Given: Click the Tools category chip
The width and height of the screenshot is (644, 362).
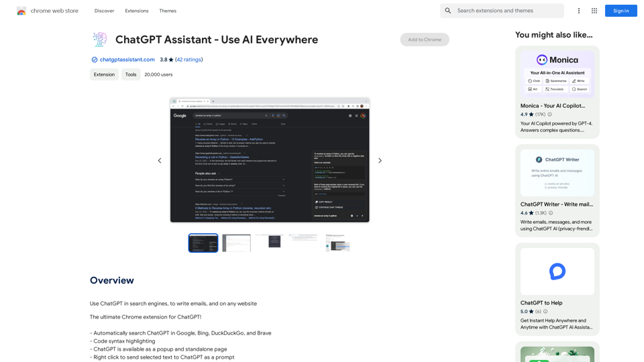Looking at the screenshot, I should coord(131,74).
